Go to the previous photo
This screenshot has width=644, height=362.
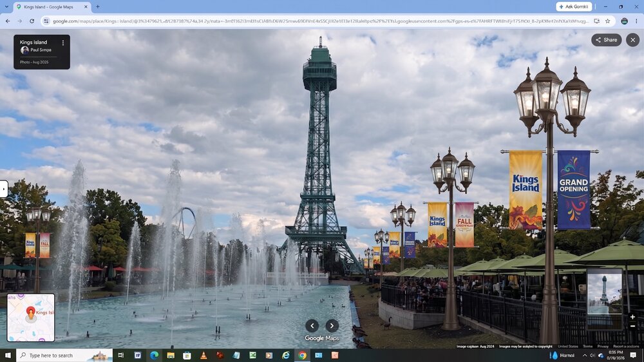tap(312, 326)
